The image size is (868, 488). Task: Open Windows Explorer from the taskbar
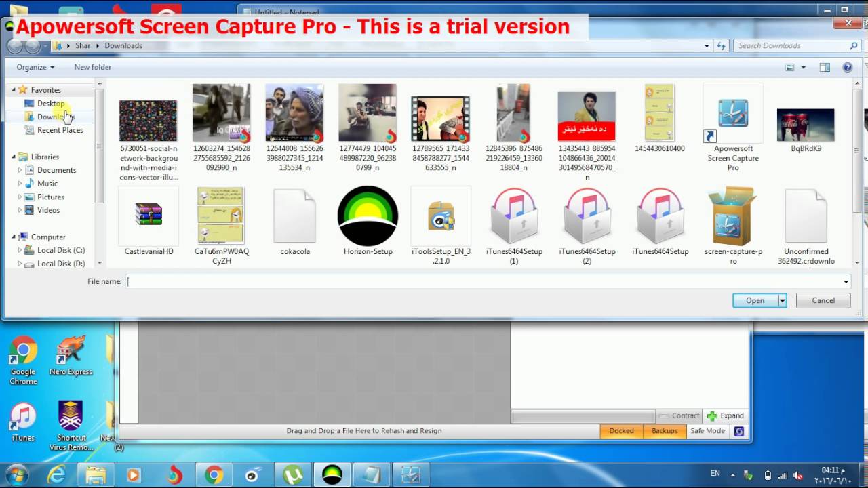point(96,474)
